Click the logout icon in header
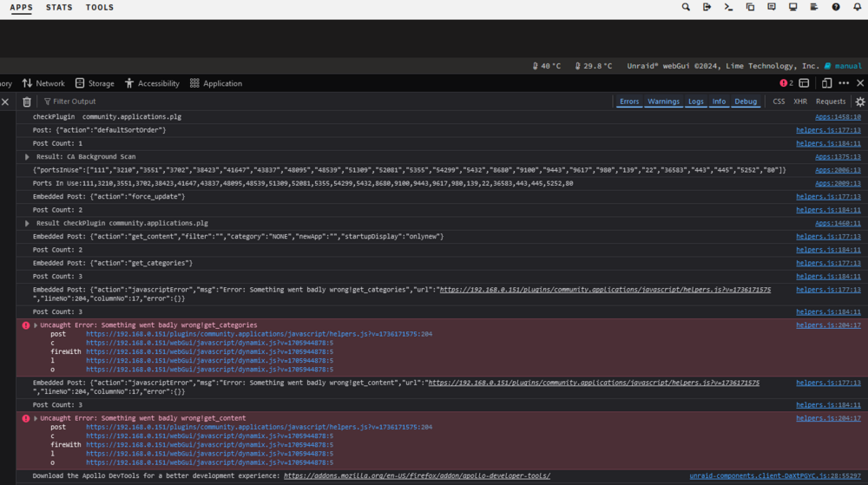Screen dimensions: 868x485 pos(707,7)
